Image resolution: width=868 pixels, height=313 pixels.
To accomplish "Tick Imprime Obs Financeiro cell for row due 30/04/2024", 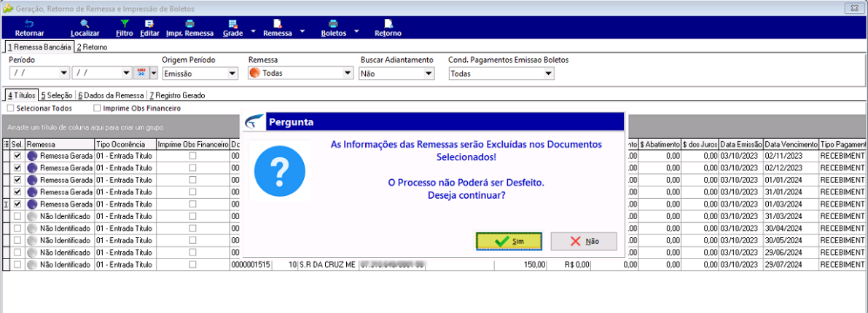I will pos(192,229).
